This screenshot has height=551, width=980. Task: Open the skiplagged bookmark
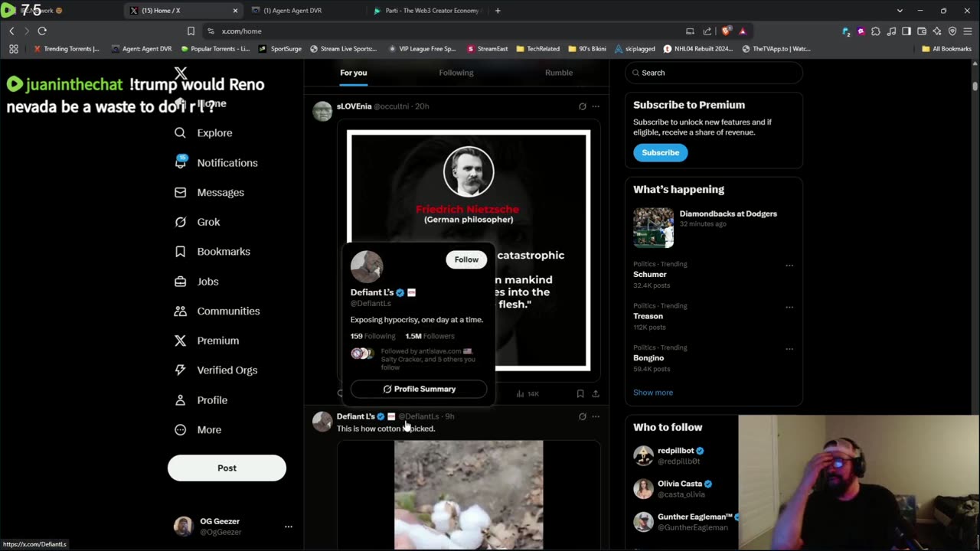point(635,49)
